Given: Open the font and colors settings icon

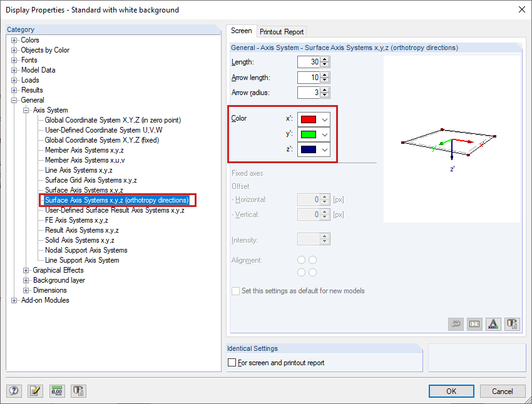Looking at the screenshot, I should [x=493, y=324].
